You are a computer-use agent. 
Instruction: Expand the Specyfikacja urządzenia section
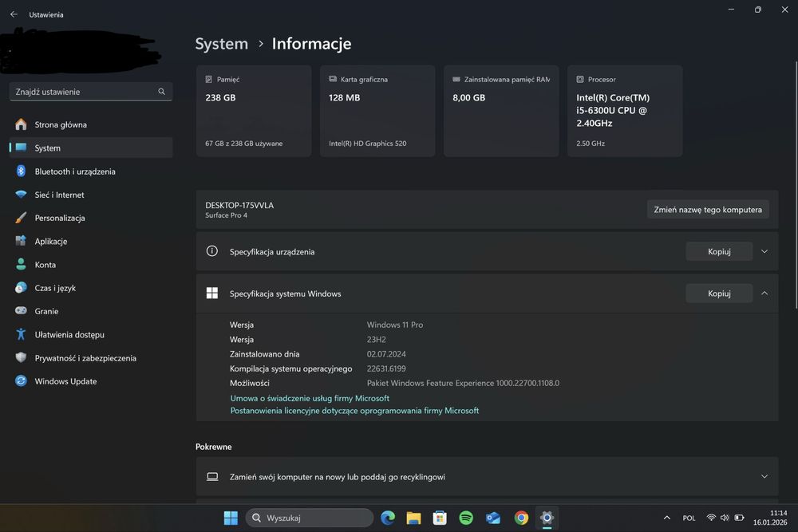764,251
